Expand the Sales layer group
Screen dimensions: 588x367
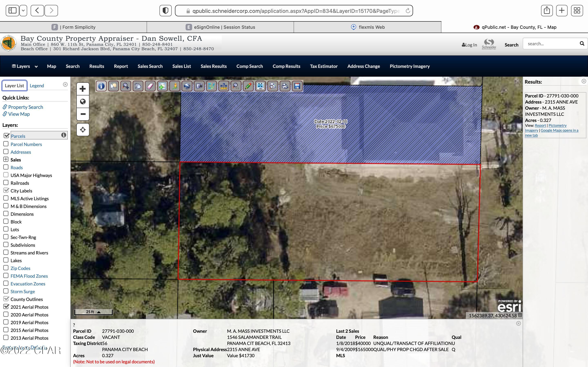(x=6, y=159)
